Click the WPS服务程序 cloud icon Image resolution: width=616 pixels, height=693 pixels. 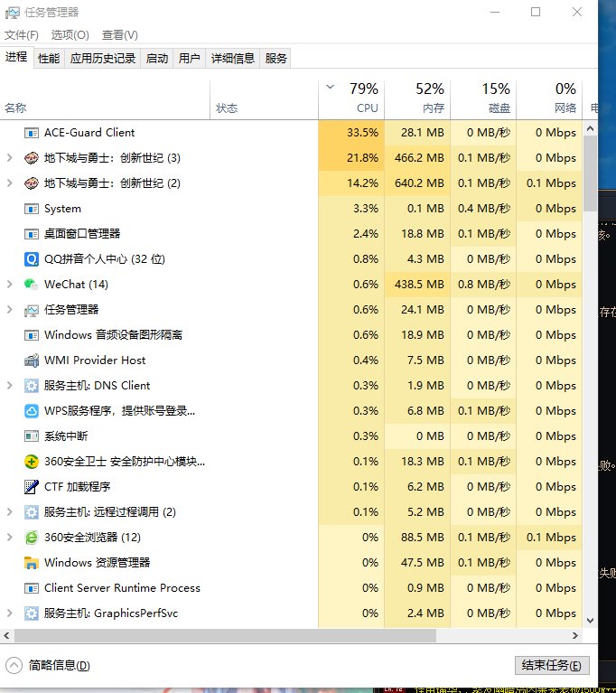coord(32,411)
